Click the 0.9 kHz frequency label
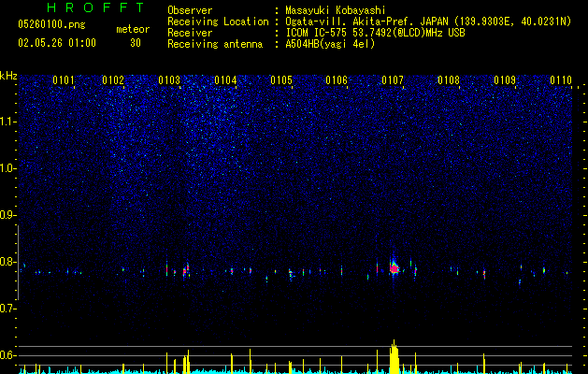588x374 pixels. coord(7,215)
